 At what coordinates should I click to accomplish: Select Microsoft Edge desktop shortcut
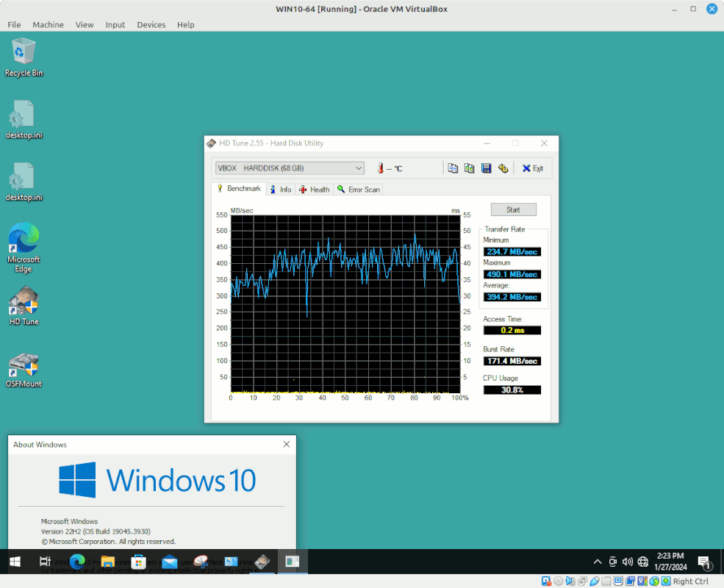[x=24, y=248]
